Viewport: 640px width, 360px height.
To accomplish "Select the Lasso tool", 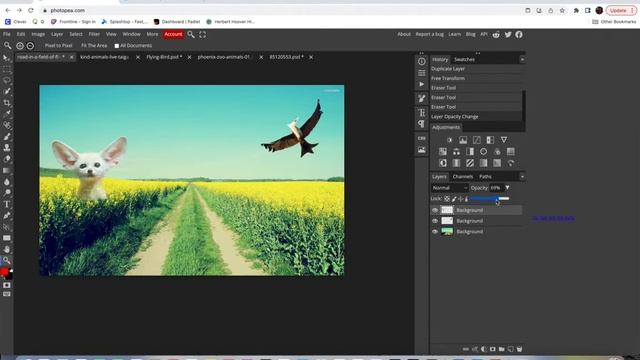I will [7, 80].
